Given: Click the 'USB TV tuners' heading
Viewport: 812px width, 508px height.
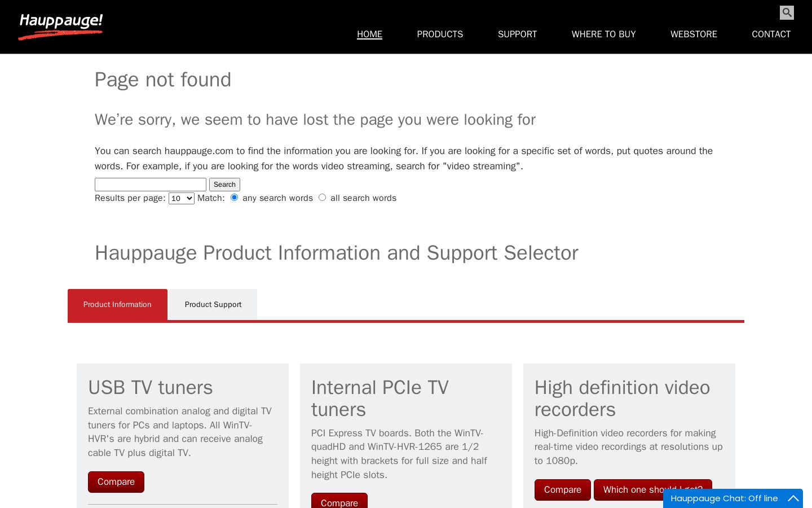Looking at the screenshot, I should 151,388.
